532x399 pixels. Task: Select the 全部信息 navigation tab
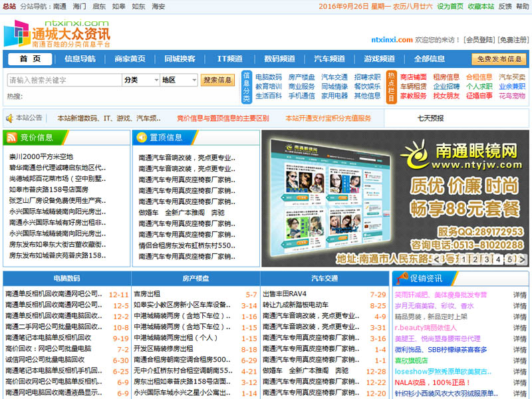click(430, 59)
